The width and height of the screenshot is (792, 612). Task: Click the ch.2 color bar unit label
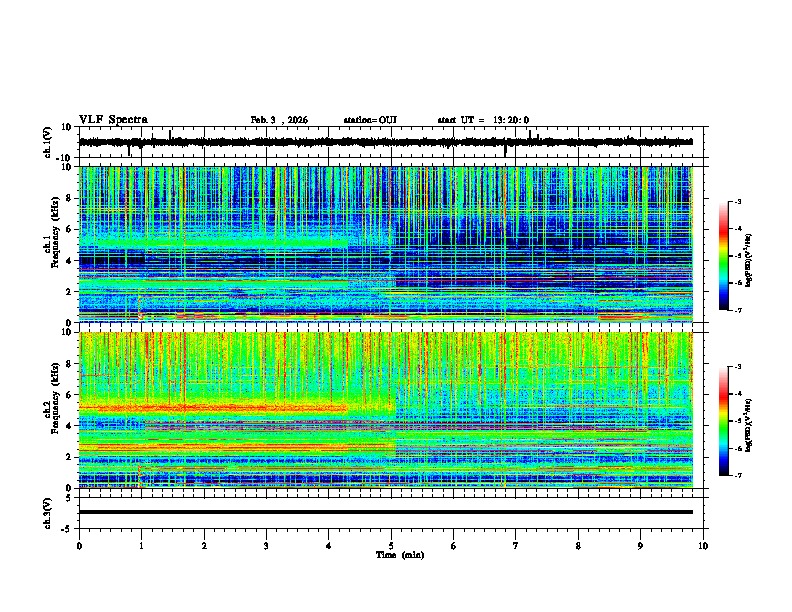click(x=749, y=425)
